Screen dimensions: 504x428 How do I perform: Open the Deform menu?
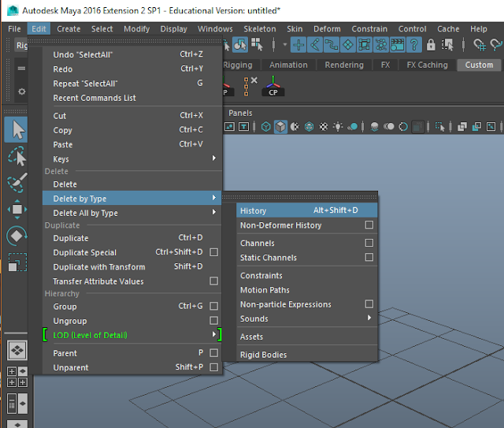[327, 29]
